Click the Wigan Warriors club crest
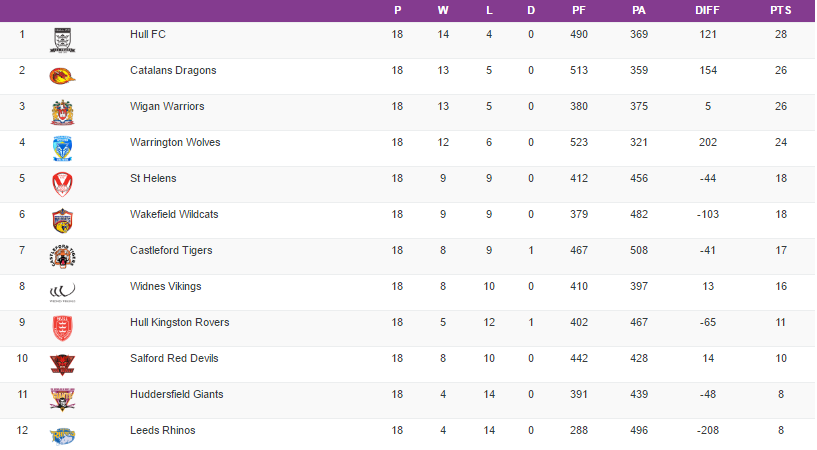Viewport: 817px width, 450px height. (x=62, y=112)
